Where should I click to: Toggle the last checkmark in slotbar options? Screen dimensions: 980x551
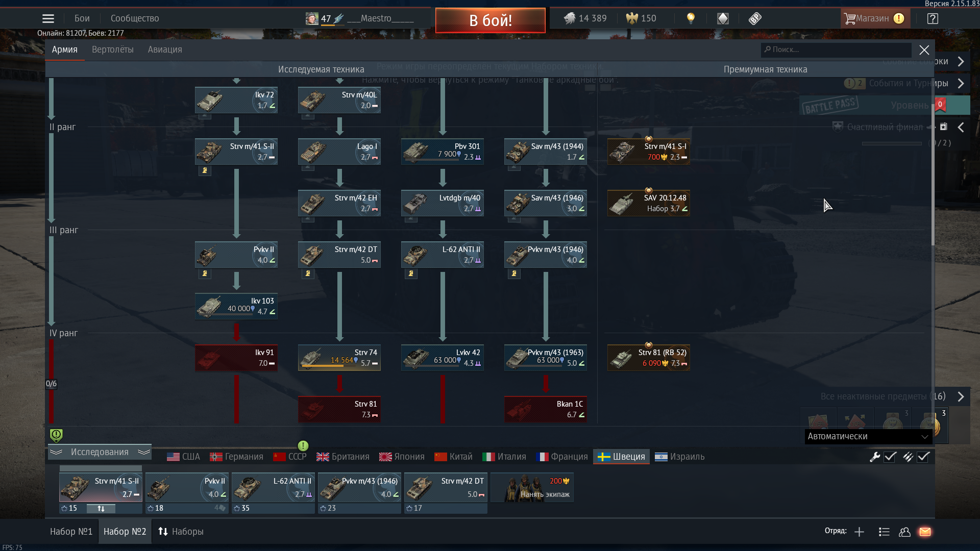tap(923, 457)
